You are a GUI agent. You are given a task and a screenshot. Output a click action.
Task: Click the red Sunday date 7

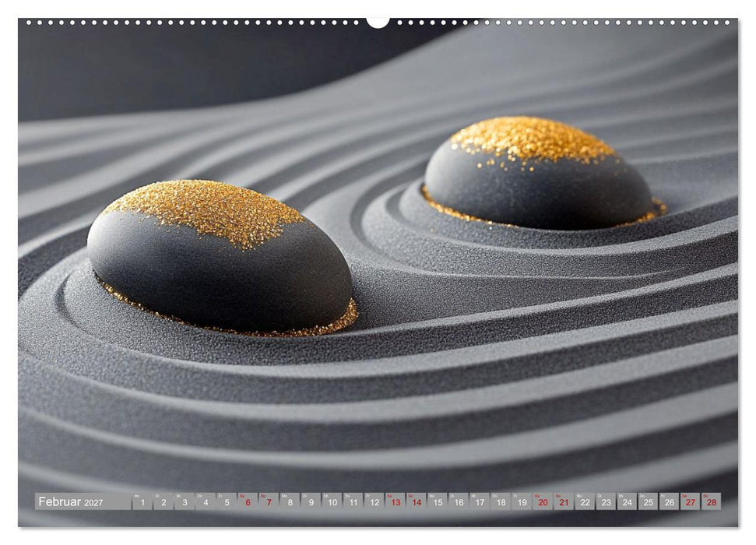pos(269,501)
